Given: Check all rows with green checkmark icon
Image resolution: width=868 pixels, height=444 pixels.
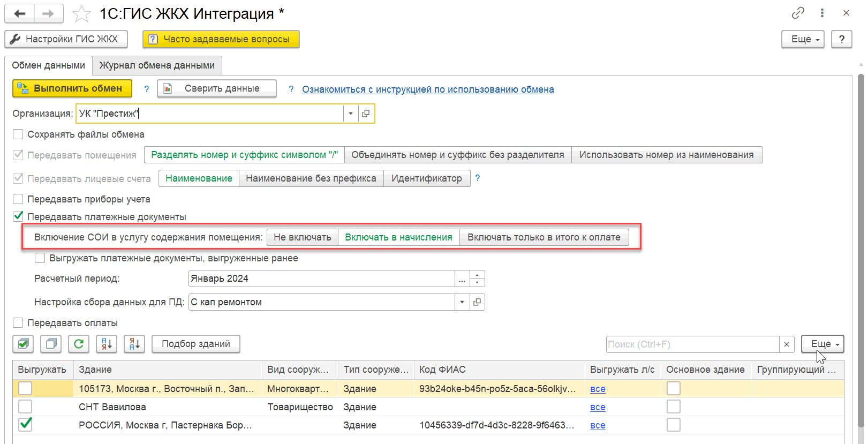Looking at the screenshot, I should pos(23,344).
